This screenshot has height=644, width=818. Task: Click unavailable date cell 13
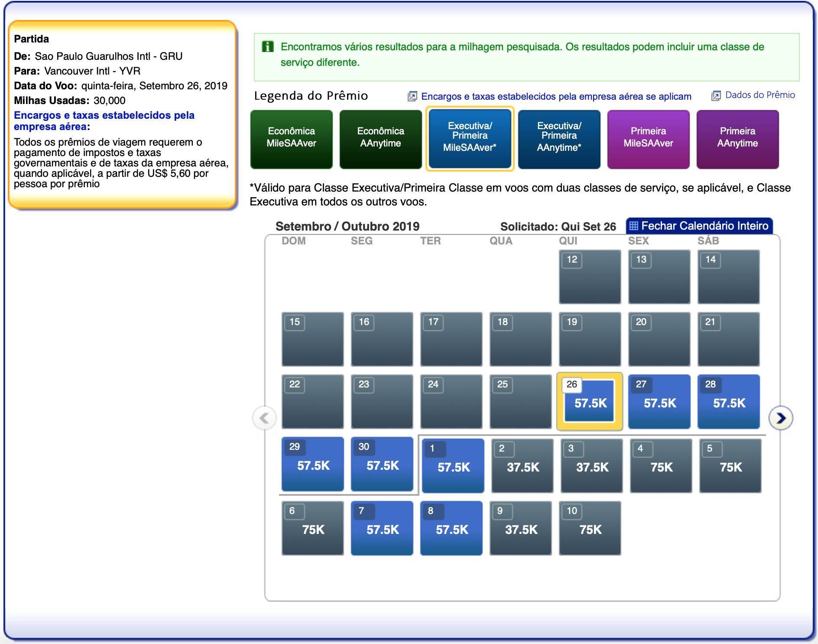(x=659, y=277)
